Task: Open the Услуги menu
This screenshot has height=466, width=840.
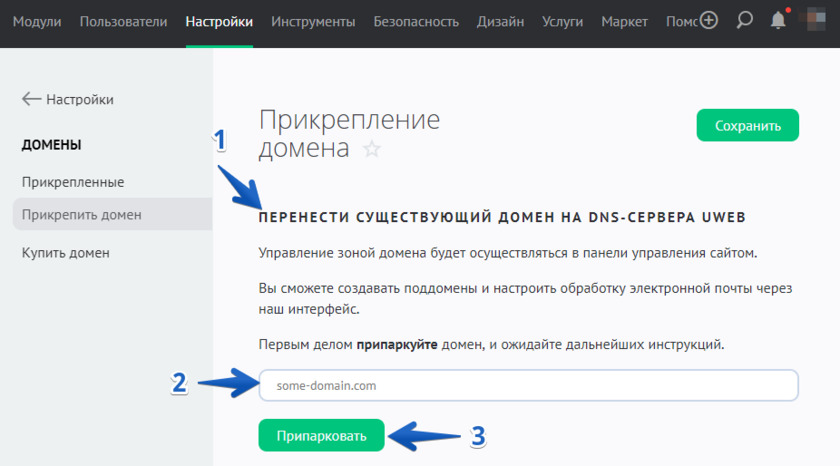Action: point(563,21)
